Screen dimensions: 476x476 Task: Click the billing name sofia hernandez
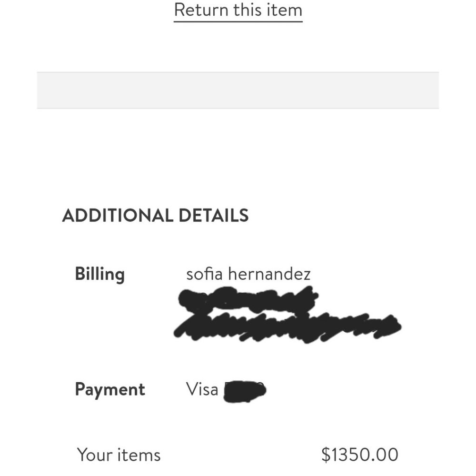pos(248,274)
